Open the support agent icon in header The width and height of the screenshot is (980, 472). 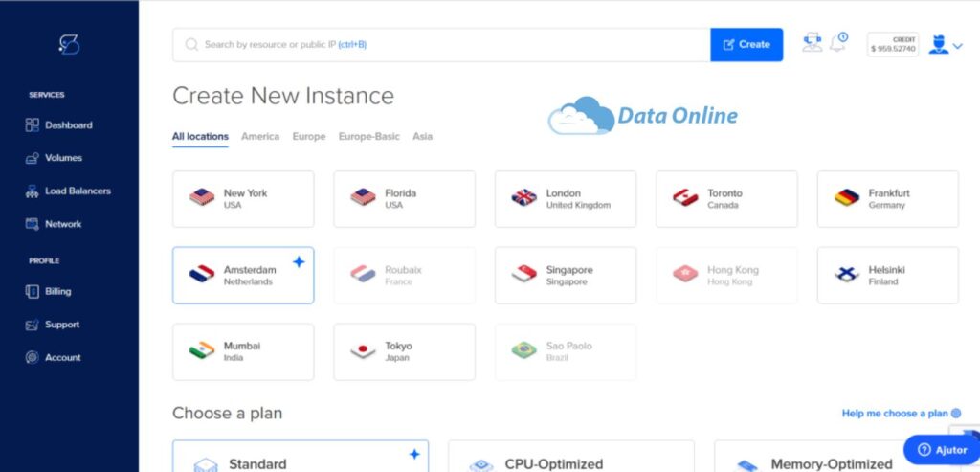(812, 42)
